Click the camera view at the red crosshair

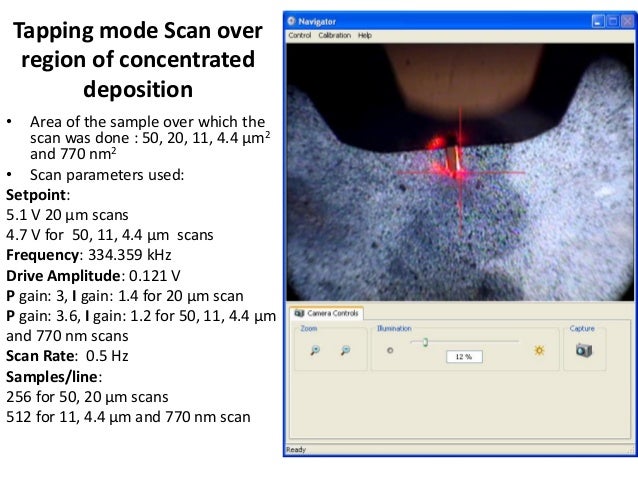point(460,173)
